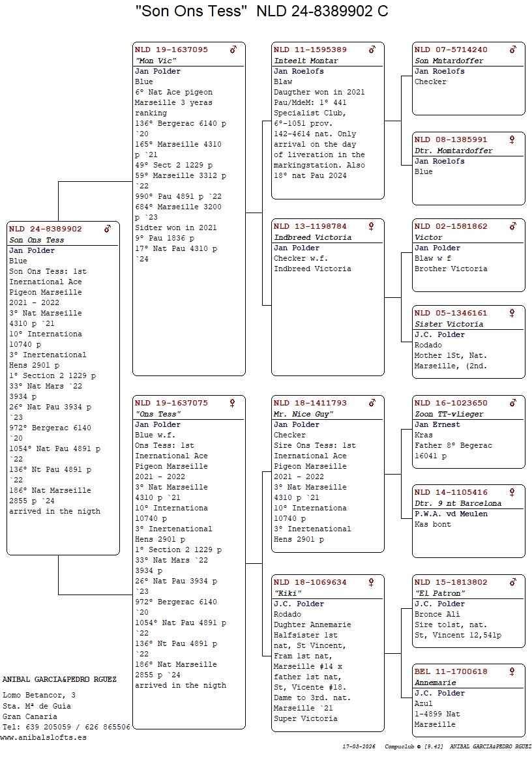Select ring number NLD 05-1346161 of Sister Victoria
Screen dimensions: 532x764
point(451,313)
